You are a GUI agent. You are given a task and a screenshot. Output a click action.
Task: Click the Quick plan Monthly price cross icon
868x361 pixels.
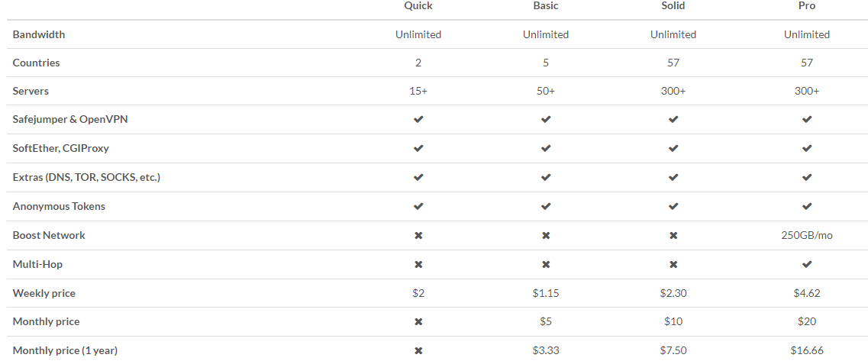418,321
